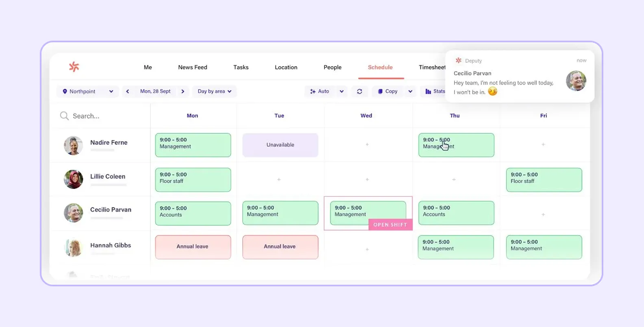Click the refresh schedule icon

(x=360, y=92)
